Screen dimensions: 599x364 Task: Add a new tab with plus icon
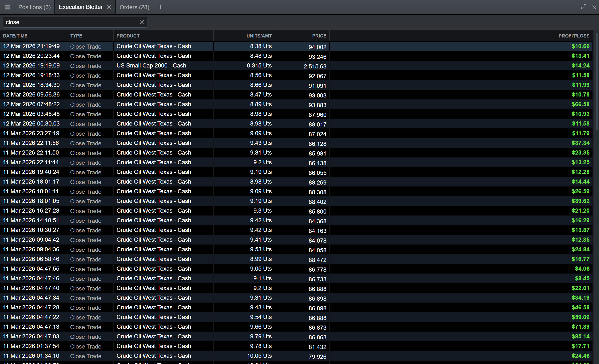coord(160,7)
